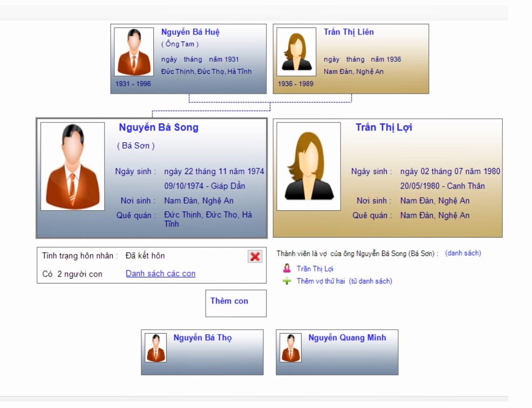The width and height of the screenshot is (532, 408).
Task: Click the 1936 - 1989 lifespan text
Action: [296, 84]
